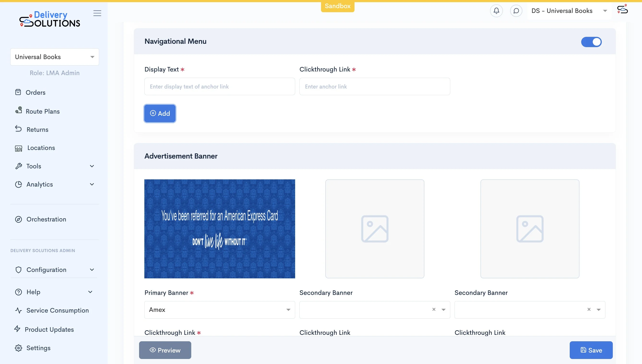Click the Settings gear icon
The image size is (642, 364).
18,348
